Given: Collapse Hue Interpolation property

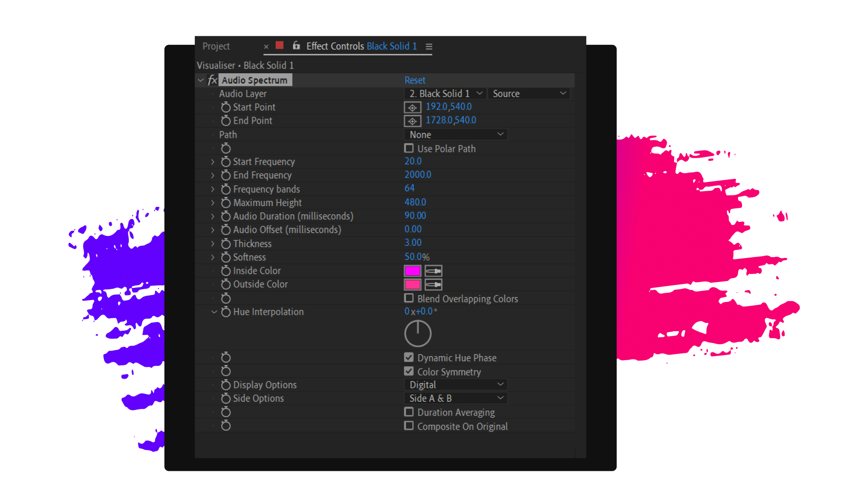Looking at the screenshot, I should (x=214, y=312).
